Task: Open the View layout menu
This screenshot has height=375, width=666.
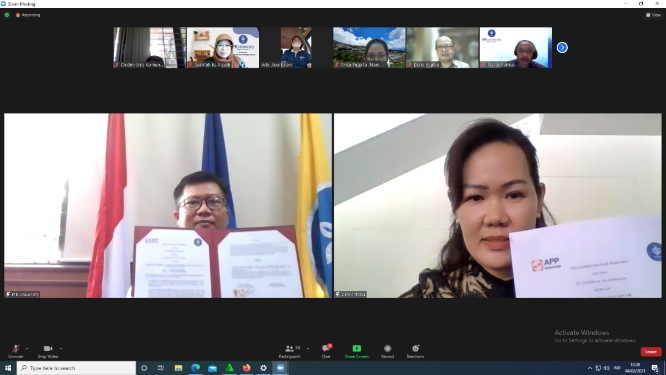Action: [653, 15]
